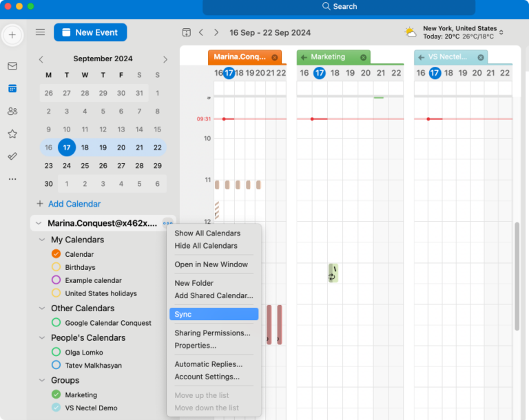Choose Add Shared Calendar... menu item

pyautogui.click(x=214, y=295)
